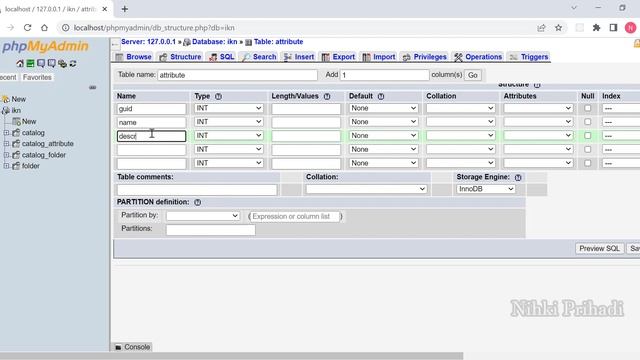Click the PARTITION definition help icon
This screenshot has width=640, height=360.
pos(198,202)
